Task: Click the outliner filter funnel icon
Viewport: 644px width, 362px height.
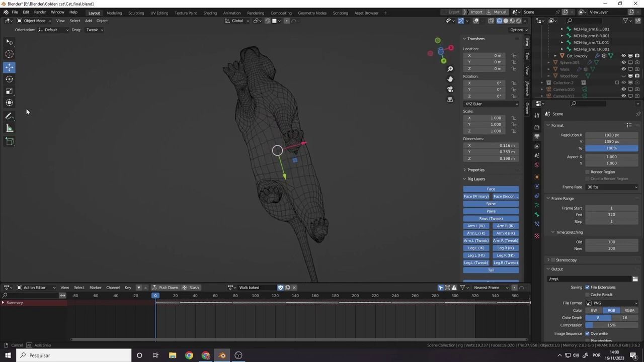Action: pyautogui.click(x=626, y=21)
